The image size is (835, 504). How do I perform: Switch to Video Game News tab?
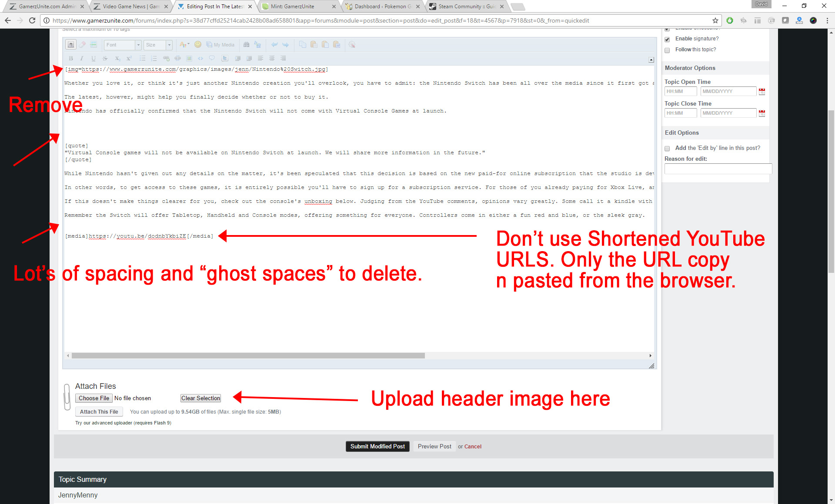click(130, 7)
